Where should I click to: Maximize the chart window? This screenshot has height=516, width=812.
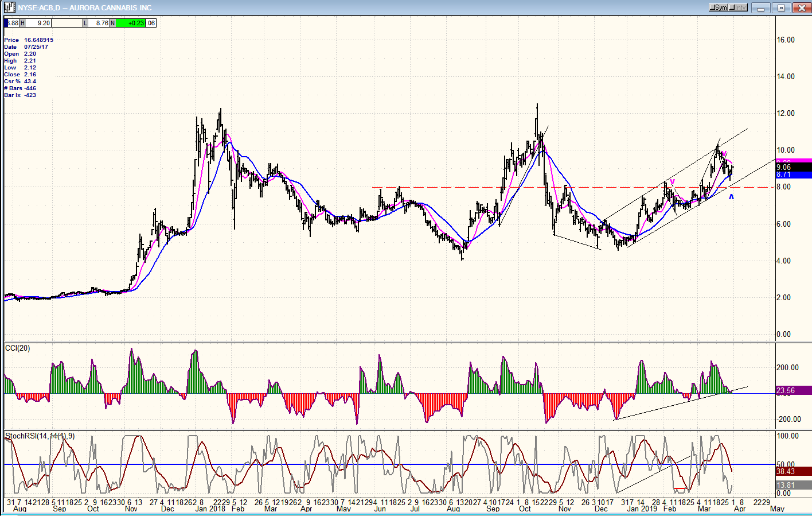(x=781, y=7)
